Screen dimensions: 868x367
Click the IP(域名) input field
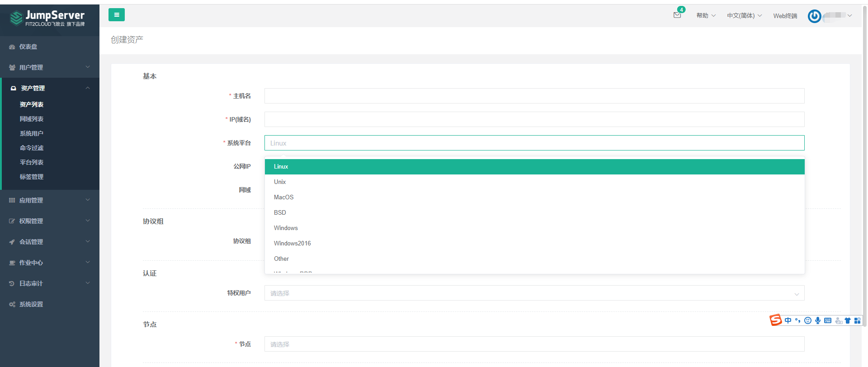point(534,119)
